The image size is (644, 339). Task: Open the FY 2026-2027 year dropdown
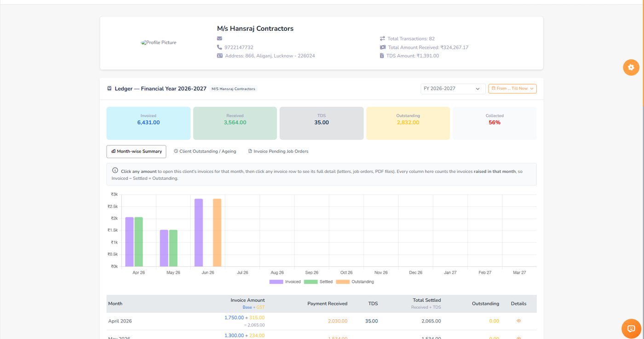pos(453,89)
